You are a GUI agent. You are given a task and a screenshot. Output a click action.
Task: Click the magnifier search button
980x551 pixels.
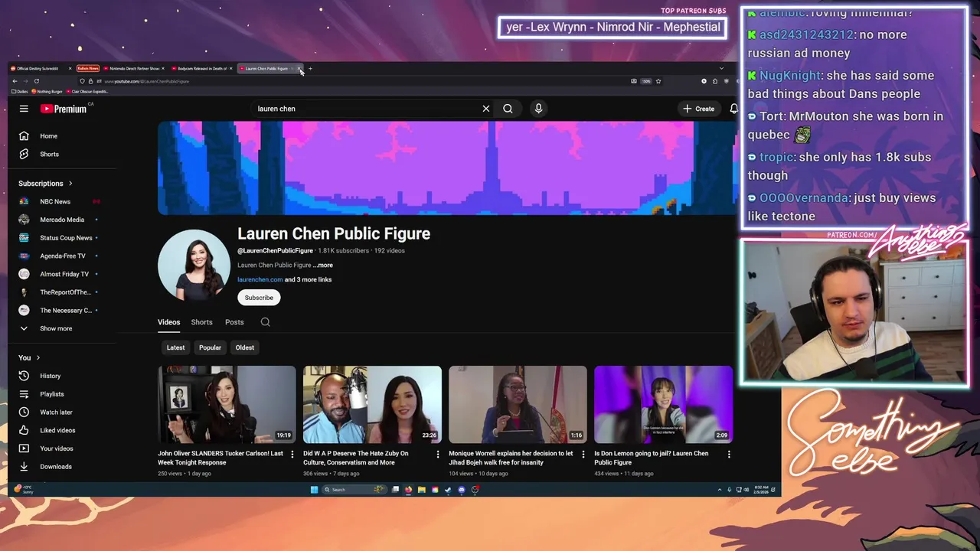tap(508, 109)
